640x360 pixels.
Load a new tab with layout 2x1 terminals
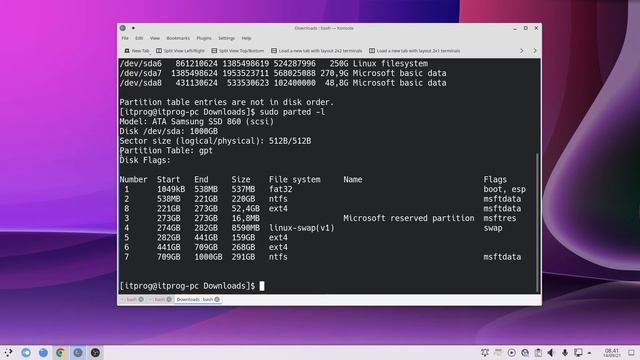tap(415, 51)
